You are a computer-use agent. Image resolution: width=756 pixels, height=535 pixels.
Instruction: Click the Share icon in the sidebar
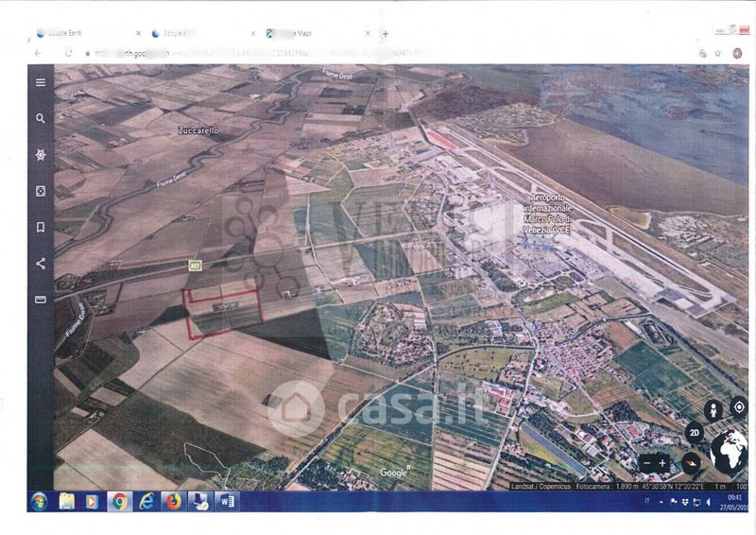[x=40, y=264]
